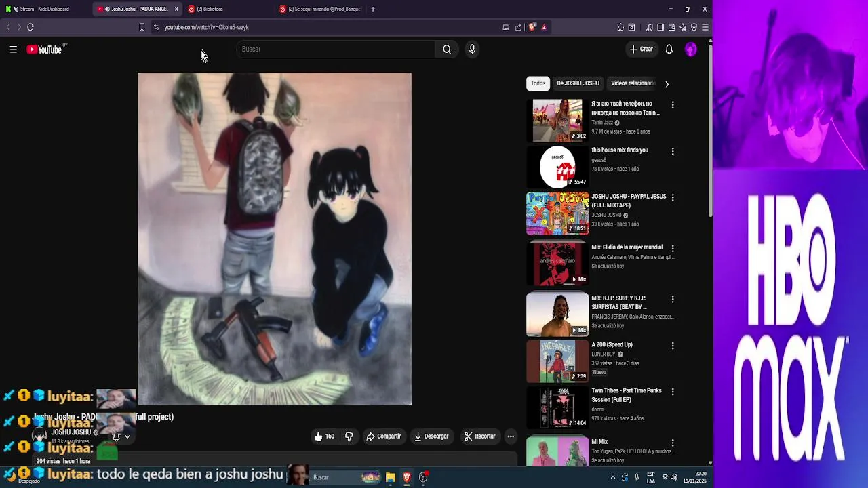Bookmark this page icon in address bar

pos(142,27)
